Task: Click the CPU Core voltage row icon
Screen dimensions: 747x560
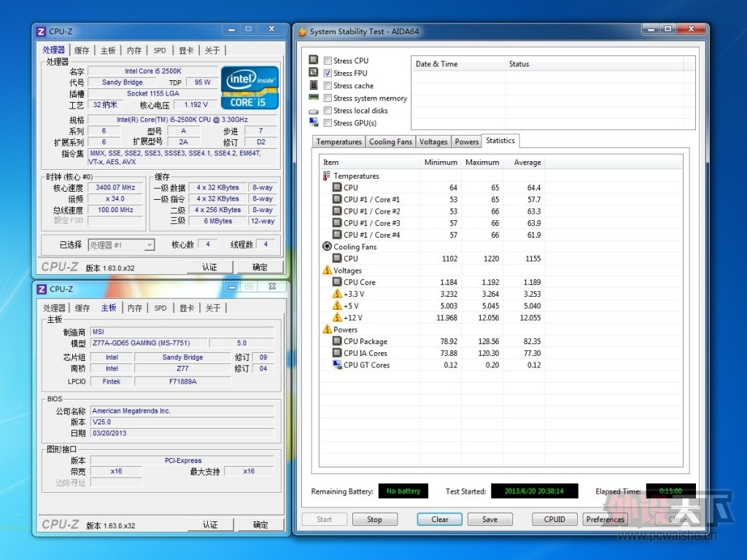Action: click(x=337, y=282)
